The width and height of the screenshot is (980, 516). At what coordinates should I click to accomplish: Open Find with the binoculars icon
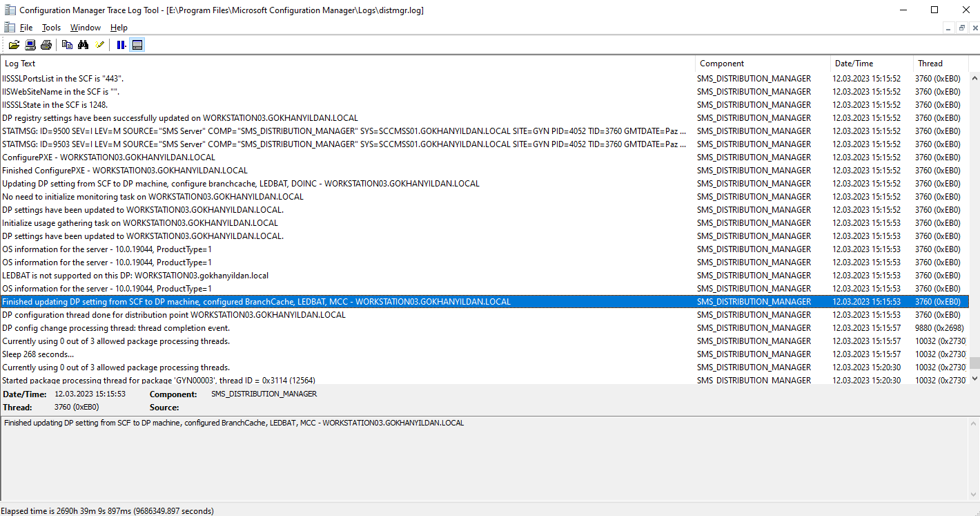(84, 45)
